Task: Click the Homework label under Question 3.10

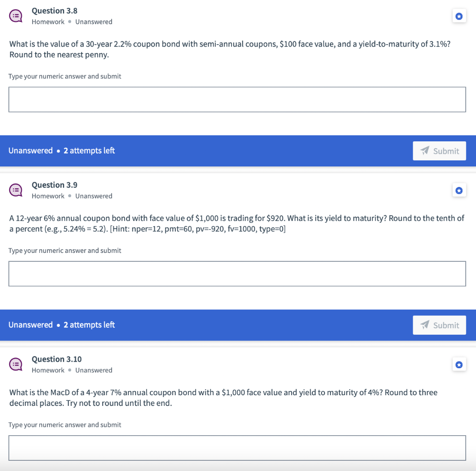Action: click(x=48, y=370)
